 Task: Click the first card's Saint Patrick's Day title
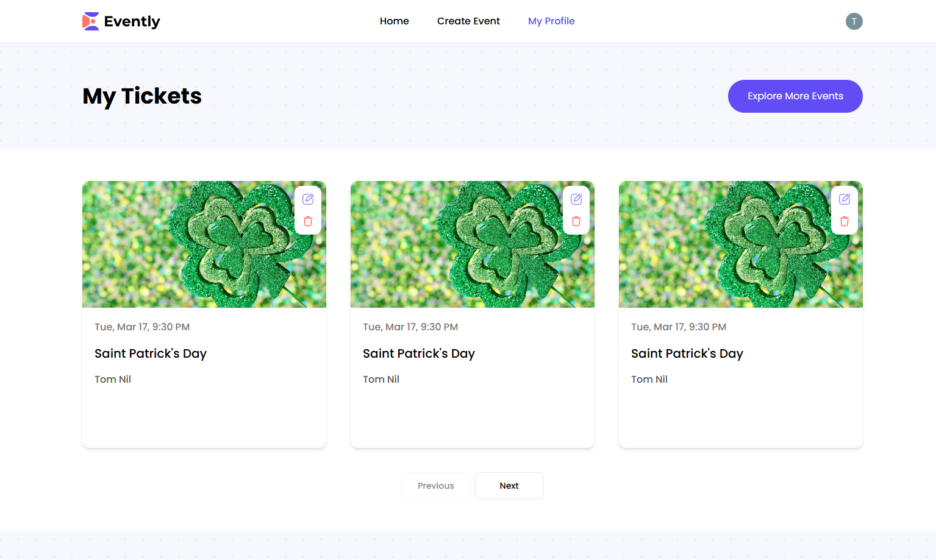pyautogui.click(x=151, y=353)
